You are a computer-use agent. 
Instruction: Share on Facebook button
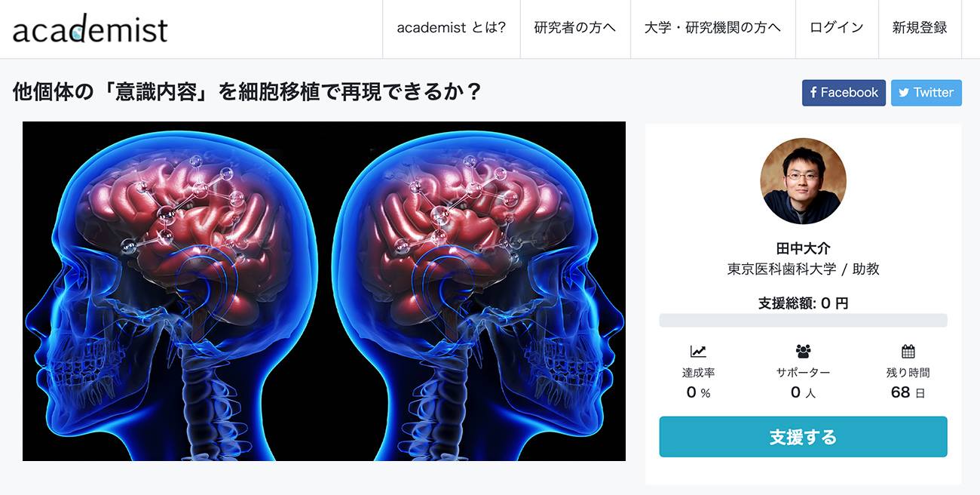click(844, 93)
